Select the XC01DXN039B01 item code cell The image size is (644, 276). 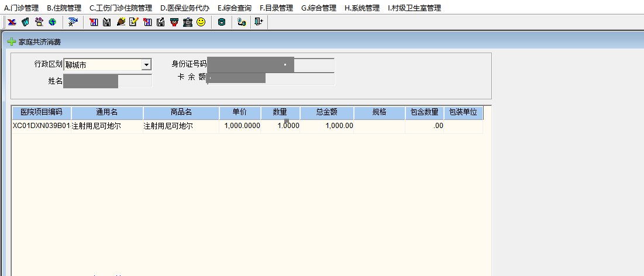tap(42, 126)
